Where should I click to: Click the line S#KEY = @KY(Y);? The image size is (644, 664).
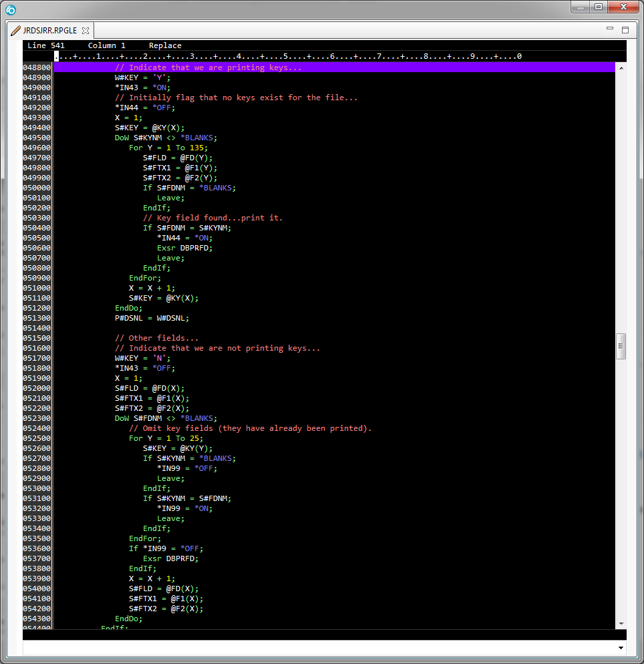178,448
